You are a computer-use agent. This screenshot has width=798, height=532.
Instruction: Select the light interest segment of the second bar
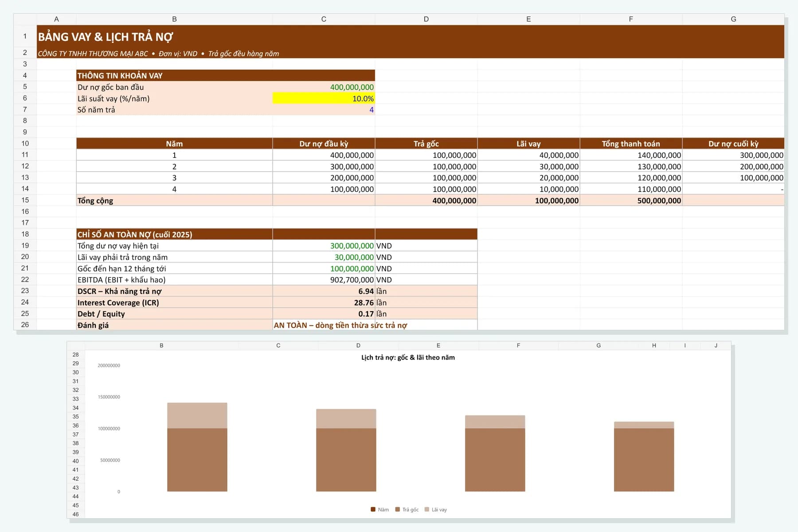tap(346, 419)
